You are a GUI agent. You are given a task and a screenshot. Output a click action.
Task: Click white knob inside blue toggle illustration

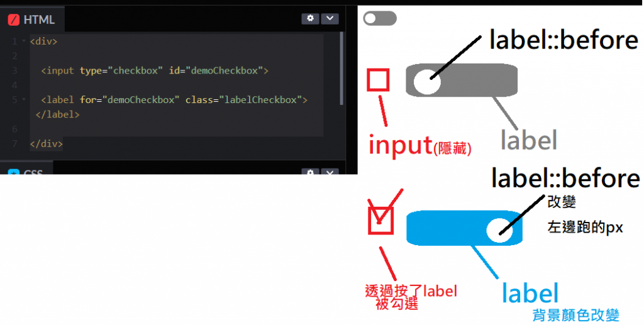500,230
